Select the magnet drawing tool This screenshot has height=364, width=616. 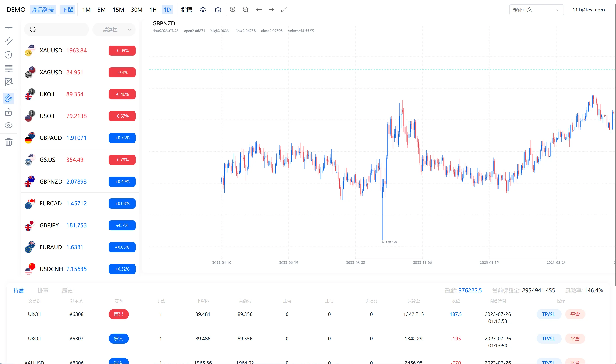[9, 98]
